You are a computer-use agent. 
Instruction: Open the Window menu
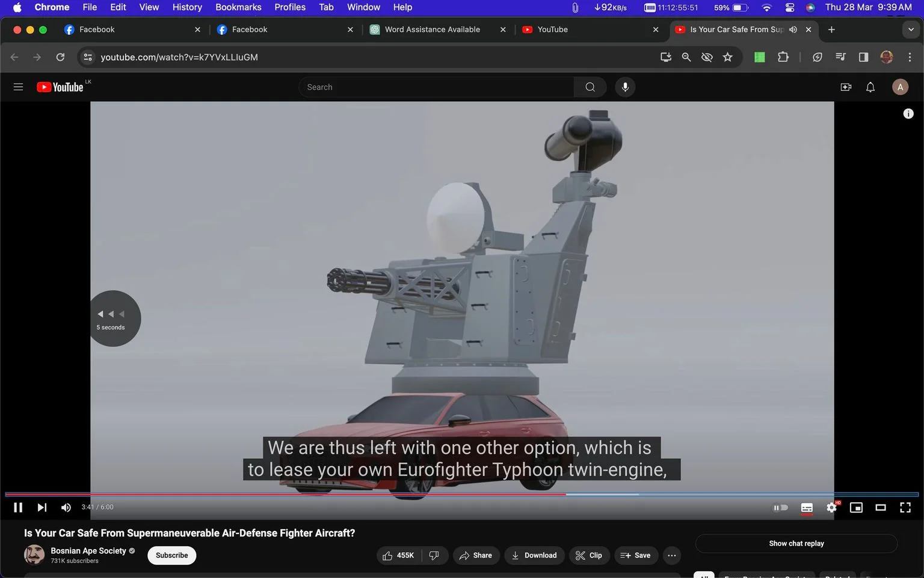pos(363,7)
